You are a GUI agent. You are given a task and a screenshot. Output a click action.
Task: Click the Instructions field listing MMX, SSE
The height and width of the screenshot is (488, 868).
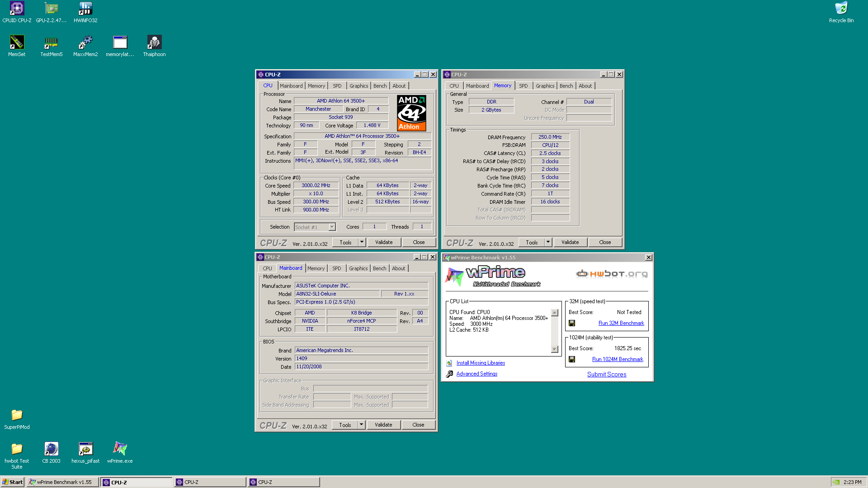coord(363,163)
